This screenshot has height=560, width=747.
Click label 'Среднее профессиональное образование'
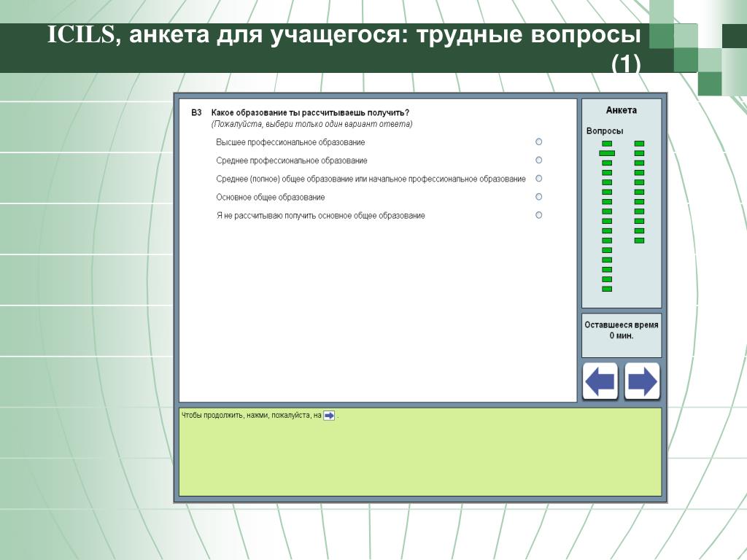coord(292,160)
